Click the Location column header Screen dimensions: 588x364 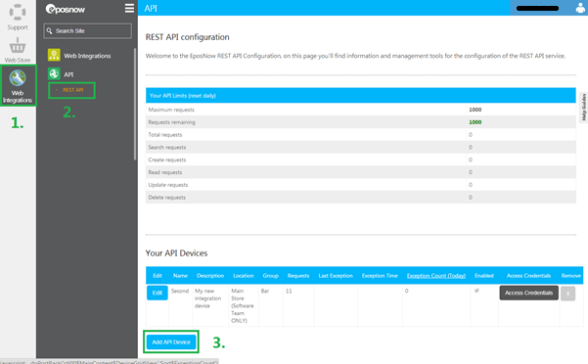244,276
